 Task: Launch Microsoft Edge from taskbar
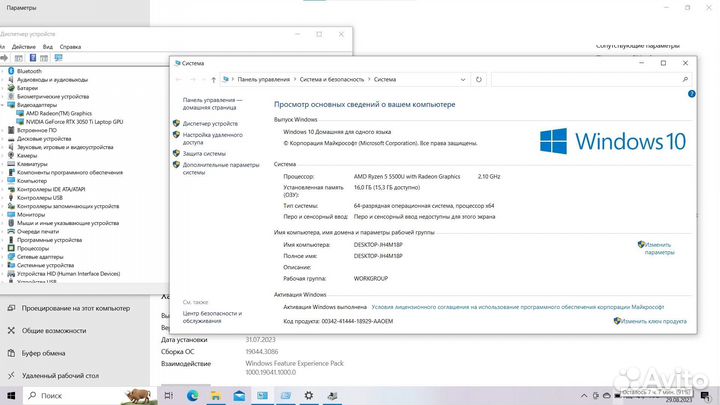(192, 395)
